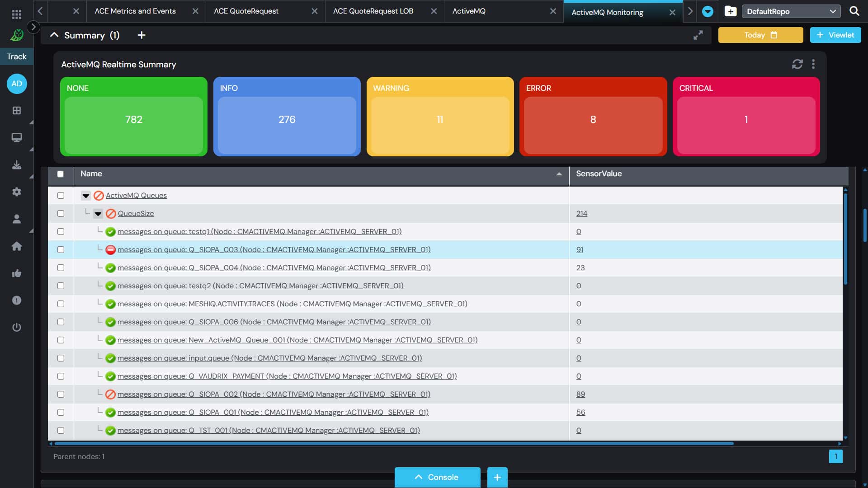Open the DefaultRepo repository dropdown
868x488 pixels.
point(791,11)
